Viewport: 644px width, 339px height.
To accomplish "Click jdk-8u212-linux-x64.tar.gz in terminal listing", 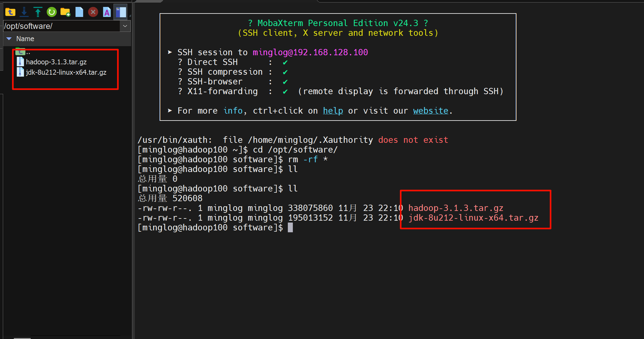I will (x=473, y=218).
